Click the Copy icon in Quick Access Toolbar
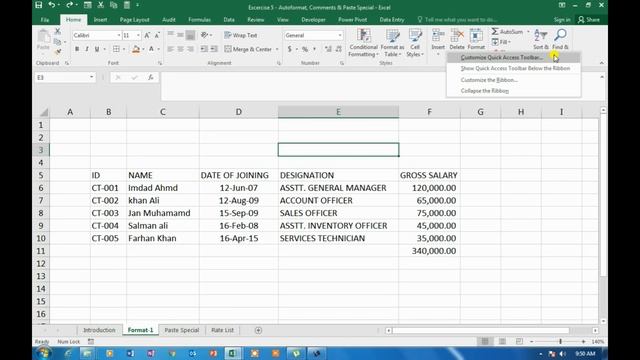Viewport: 640px width, 360px height. [x=113, y=5]
